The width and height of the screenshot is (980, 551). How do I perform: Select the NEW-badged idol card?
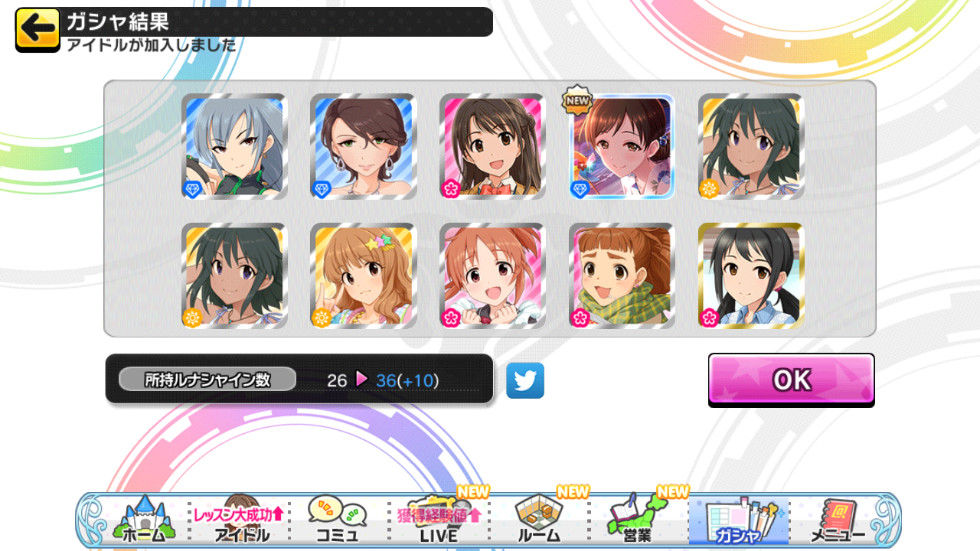coord(622,147)
